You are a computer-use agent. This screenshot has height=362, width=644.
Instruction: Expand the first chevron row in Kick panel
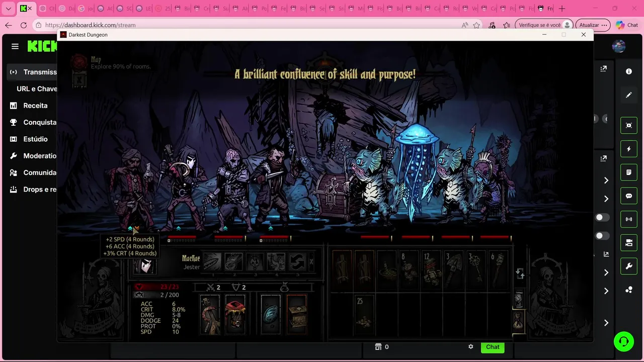(606, 180)
